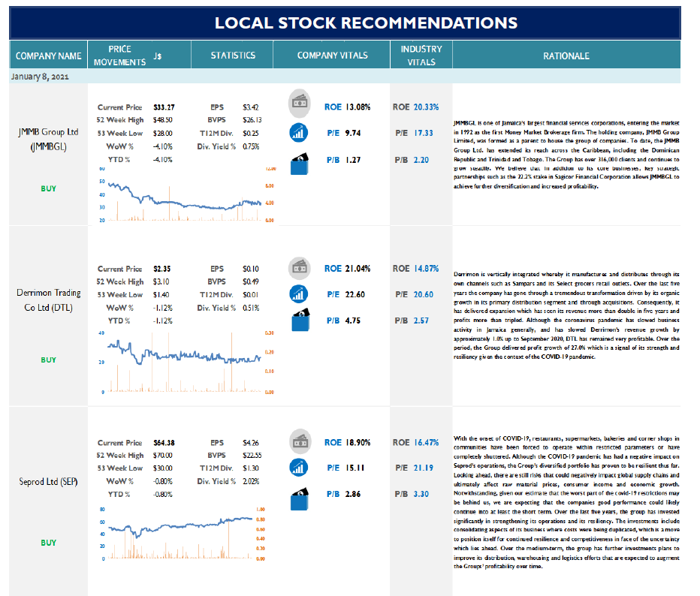Click the P/B wallet icon for Derrimon Trading
700x596 pixels.
300,320
